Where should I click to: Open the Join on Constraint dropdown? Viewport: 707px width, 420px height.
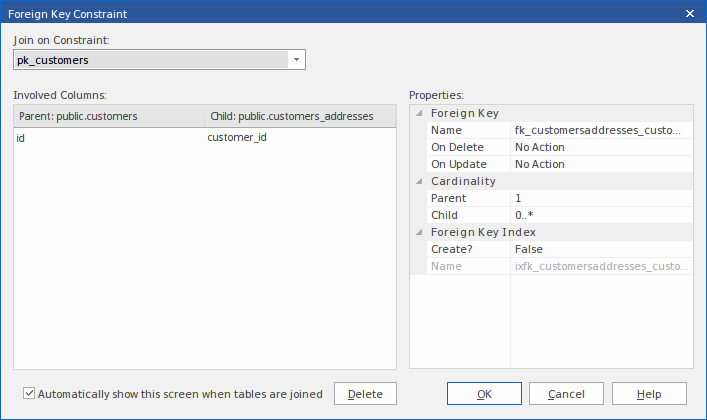(296, 60)
